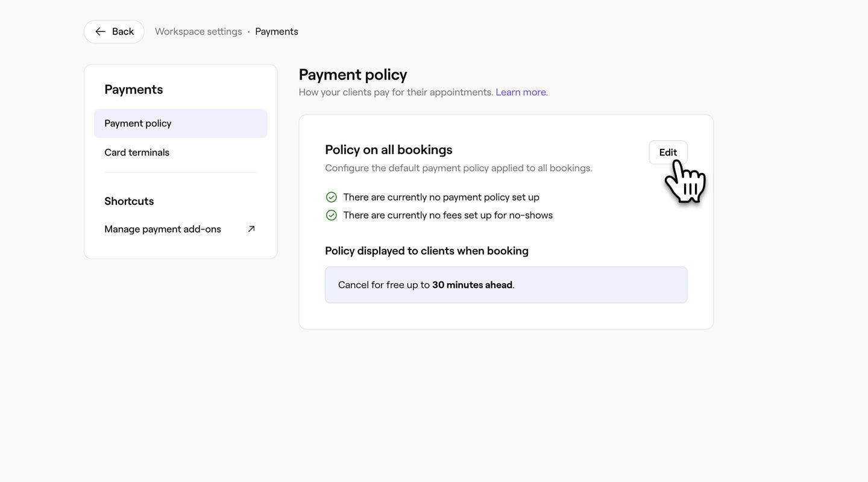Go to Manage payment add-ons shortcut

(x=163, y=229)
